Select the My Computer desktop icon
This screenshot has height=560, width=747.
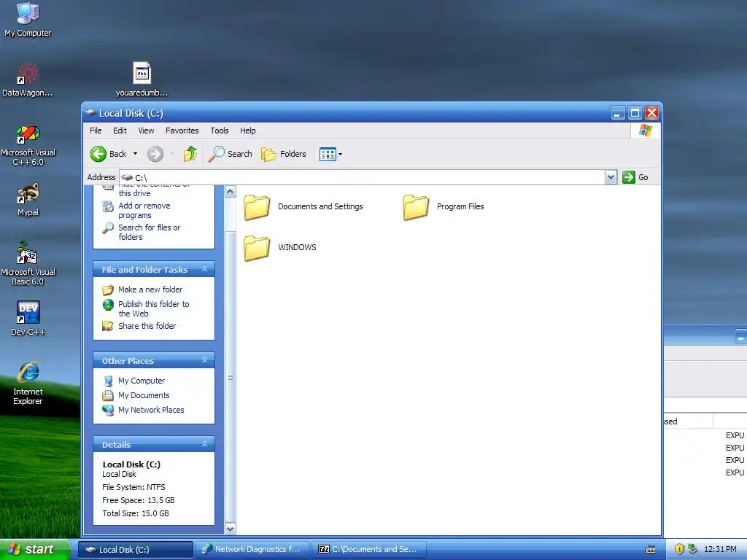coord(28,20)
